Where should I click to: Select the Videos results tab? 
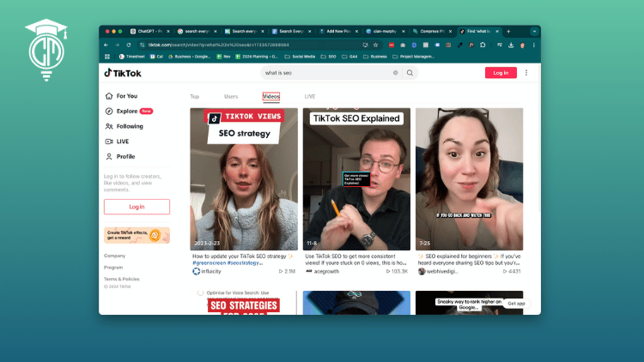coord(271,96)
